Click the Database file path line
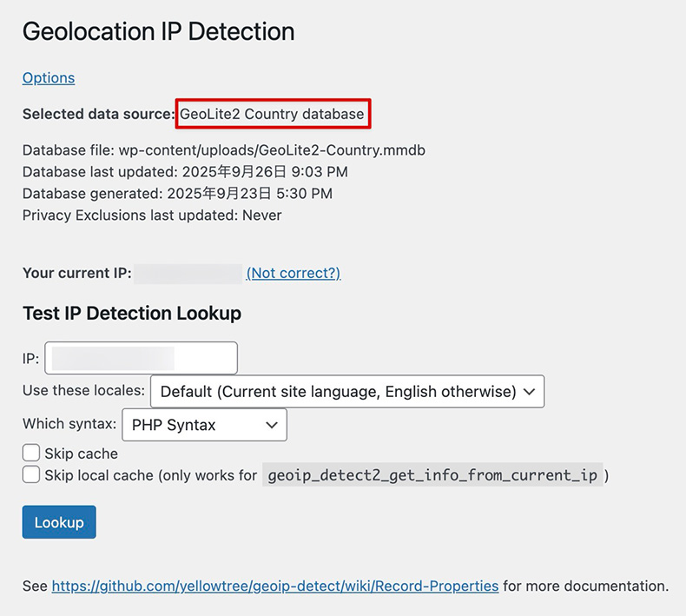Screen dimensions: 686x616 (223, 150)
